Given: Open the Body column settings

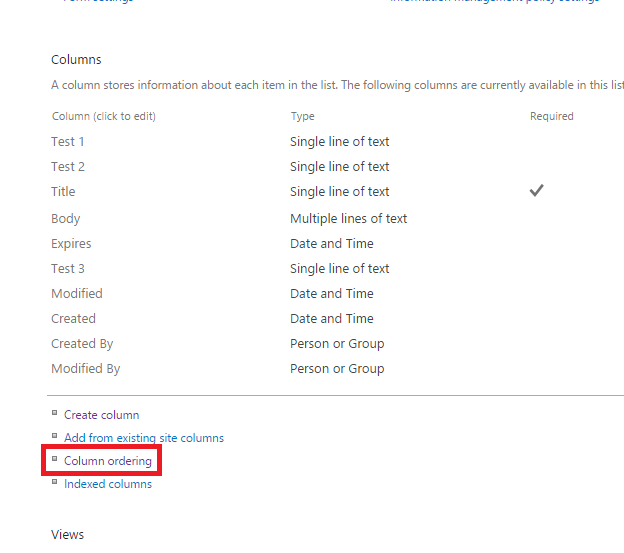Looking at the screenshot, I should click(66, 219).
